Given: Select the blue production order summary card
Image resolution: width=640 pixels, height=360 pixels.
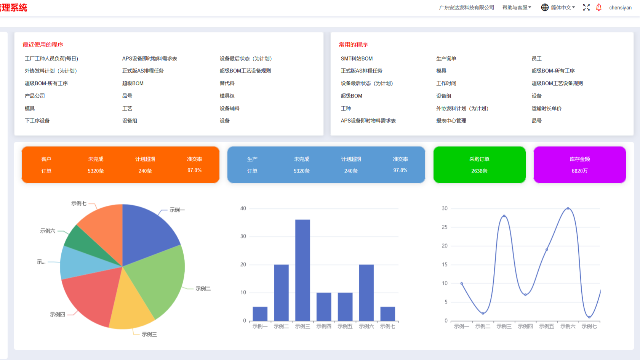Looking at the screenshot, I should click(x=326, y=164).
